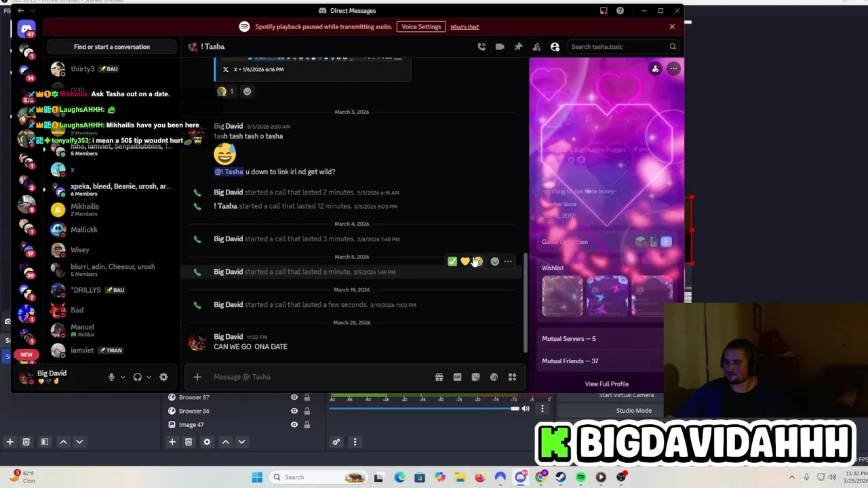The width and height of the screenshot is (868, 488).
Task: Open the What's this? link
Action: pos(465,27)
